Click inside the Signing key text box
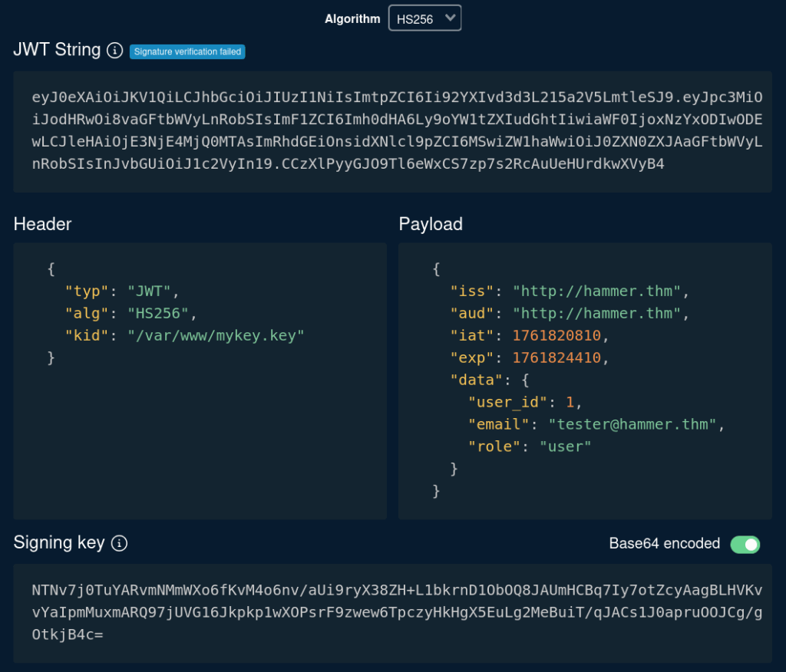The width and height of the screenshot is (786, 672). [x=393, y=612]
